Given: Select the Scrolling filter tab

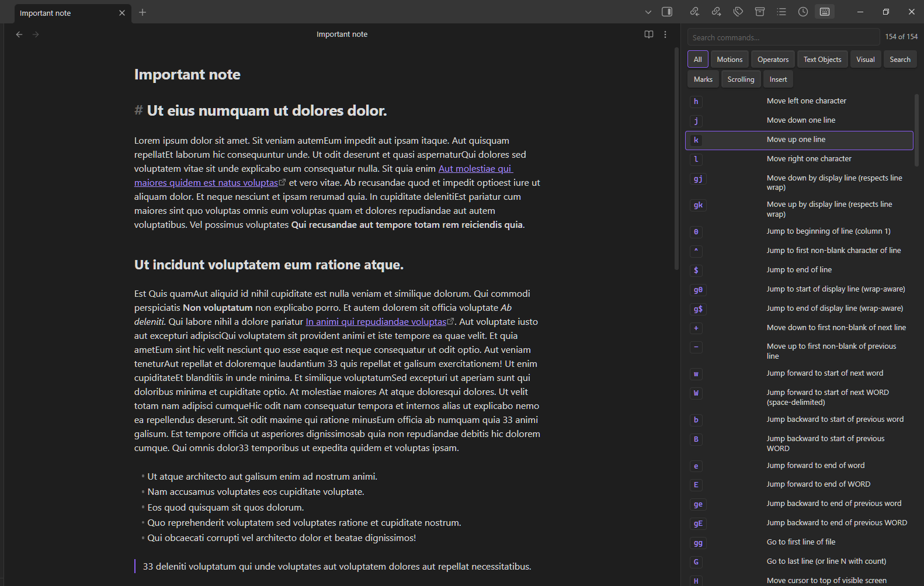Looking at the screenshot, I should point(741,79).
